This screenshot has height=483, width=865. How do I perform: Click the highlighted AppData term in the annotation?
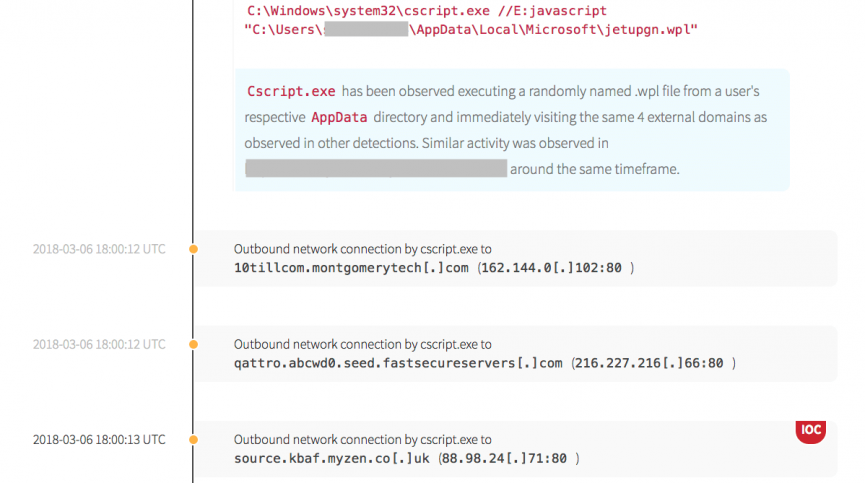click(x=337, y=117)
